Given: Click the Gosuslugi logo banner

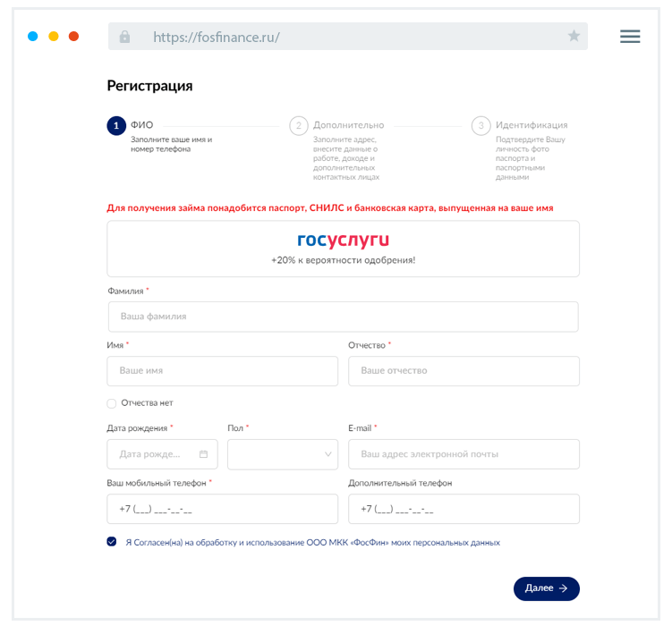Looking at the screenshot, I should coord(343,249).
